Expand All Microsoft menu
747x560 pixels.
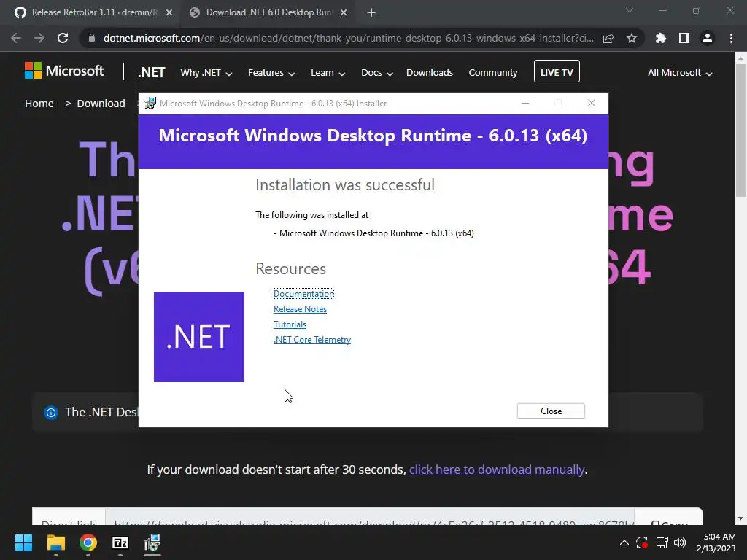click(x=679, y=73)
